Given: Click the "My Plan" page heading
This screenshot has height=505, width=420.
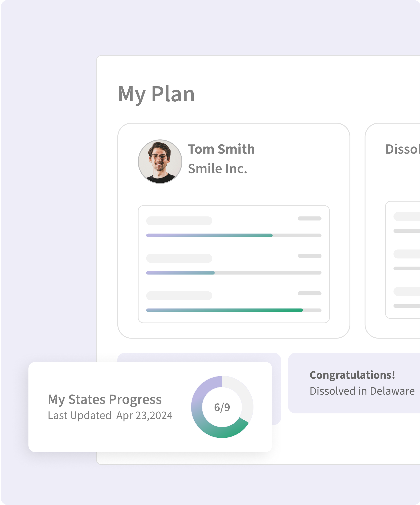Looking at the screenshot, I should point(156,94).
